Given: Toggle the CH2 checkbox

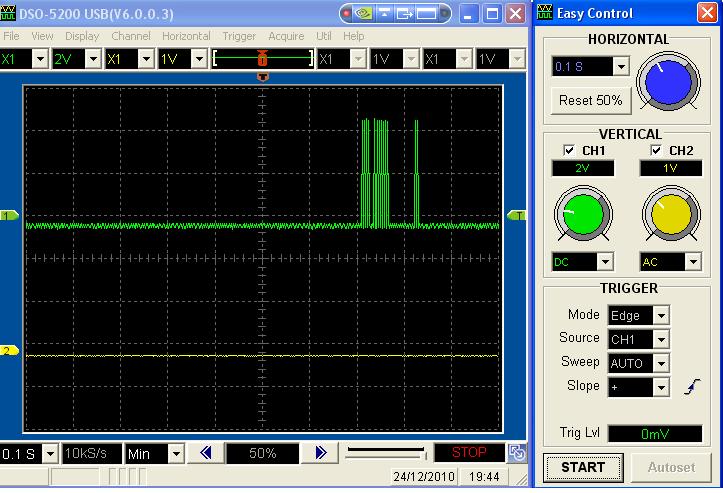Looking at the screenshot, I should tap(657, 151).
